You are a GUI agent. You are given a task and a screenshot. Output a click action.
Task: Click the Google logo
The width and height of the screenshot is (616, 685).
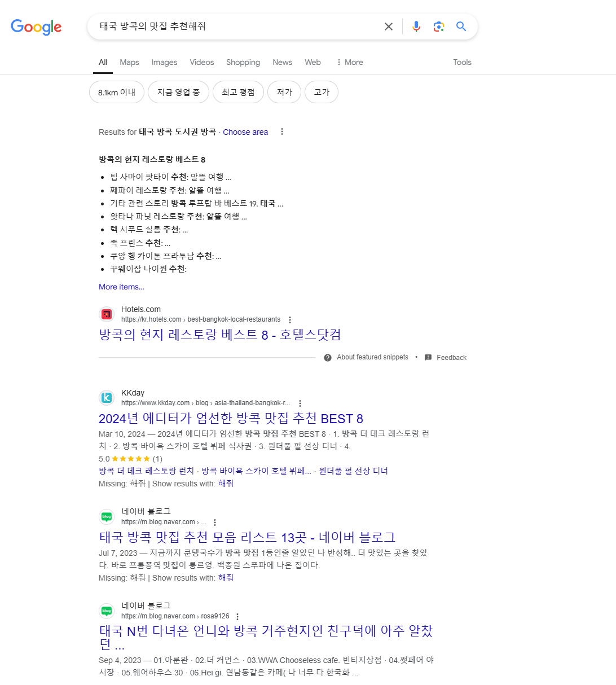[x=36, y=27]
